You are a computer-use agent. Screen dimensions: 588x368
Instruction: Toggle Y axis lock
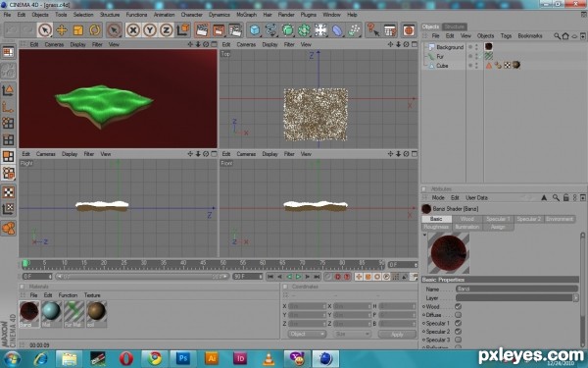149,30
